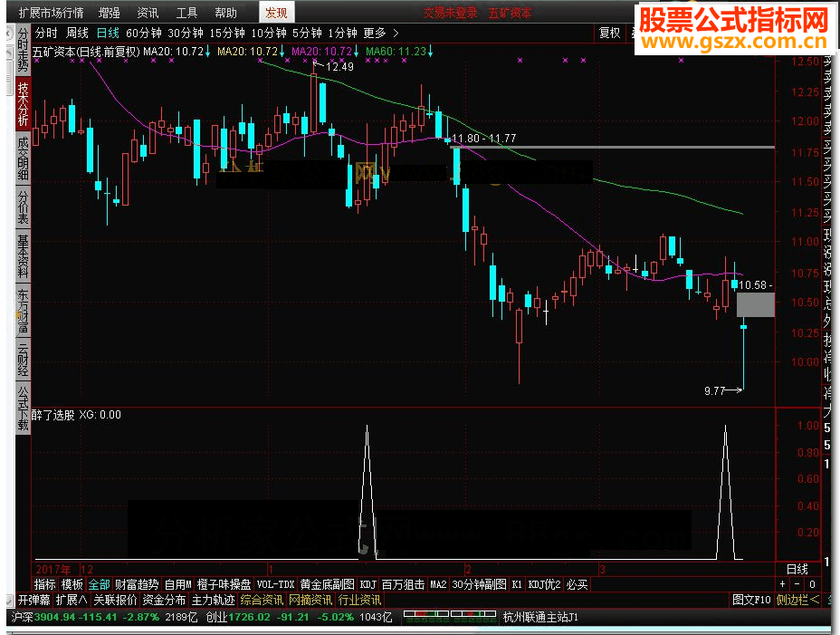Click the arrow after magenta MA20: 10.72
The image size is (840, 635).
356,52
